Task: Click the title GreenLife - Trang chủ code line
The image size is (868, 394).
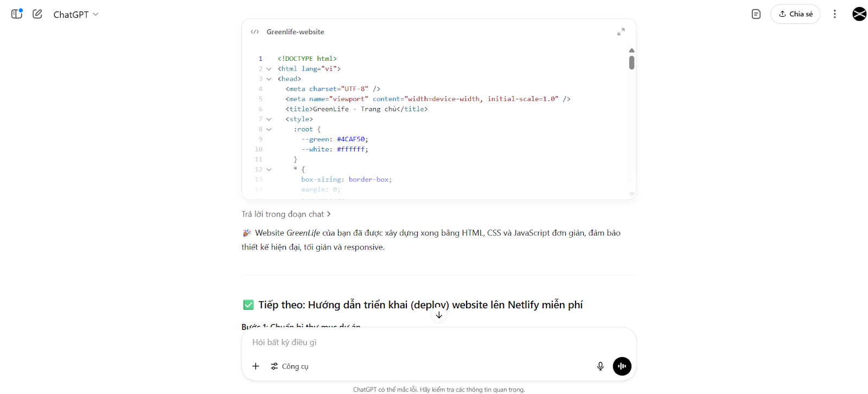Action: pos(356,109)
